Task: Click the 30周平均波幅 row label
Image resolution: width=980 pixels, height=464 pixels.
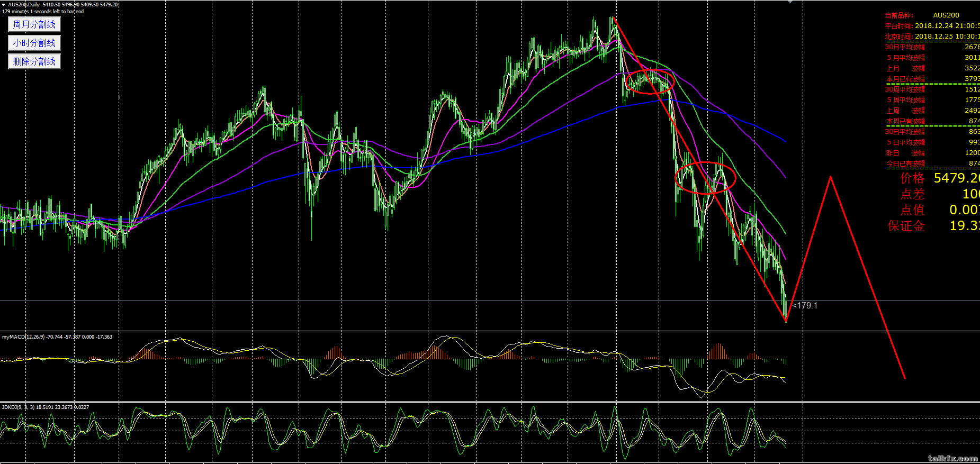Action: (905, 89)
